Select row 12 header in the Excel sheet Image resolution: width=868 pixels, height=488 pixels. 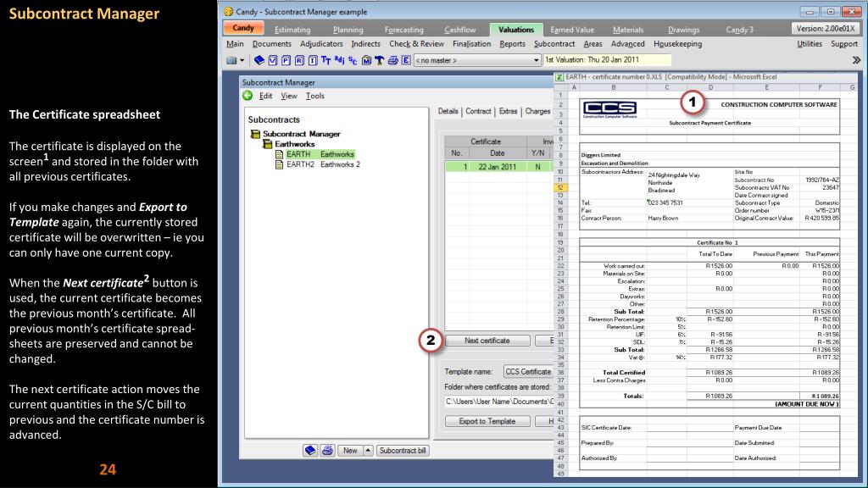point(560,187)
